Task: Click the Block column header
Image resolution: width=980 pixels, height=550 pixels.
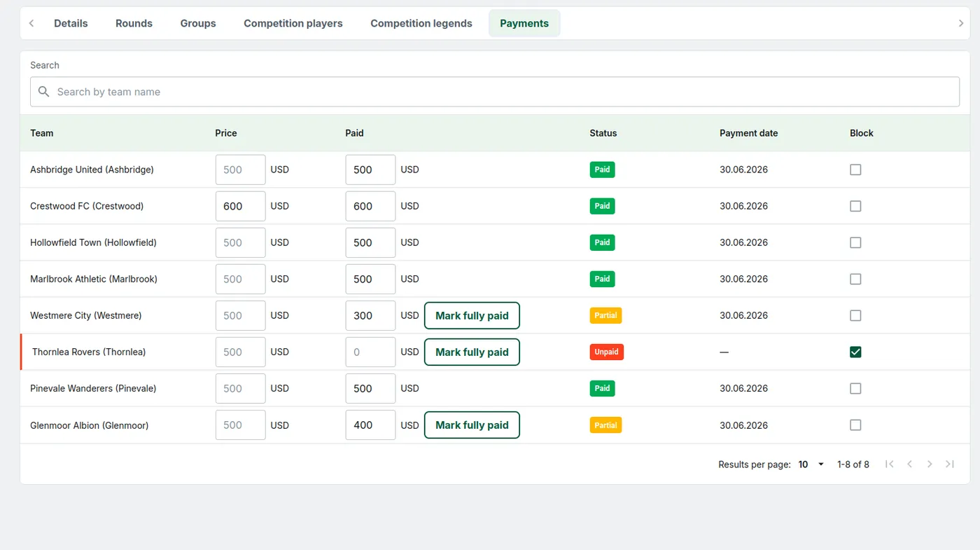Action: (862, 133)
